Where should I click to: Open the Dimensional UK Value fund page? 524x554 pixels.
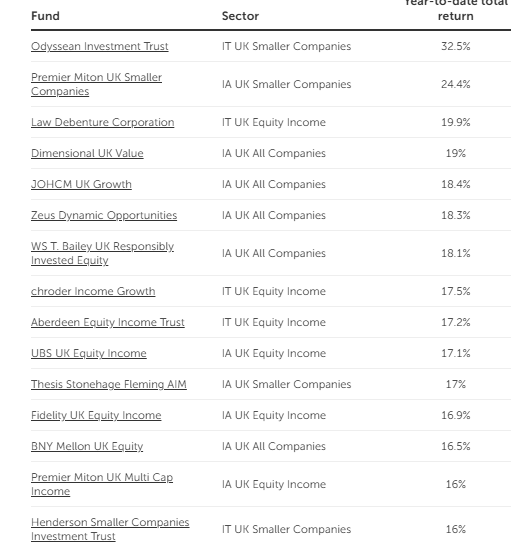87,153
